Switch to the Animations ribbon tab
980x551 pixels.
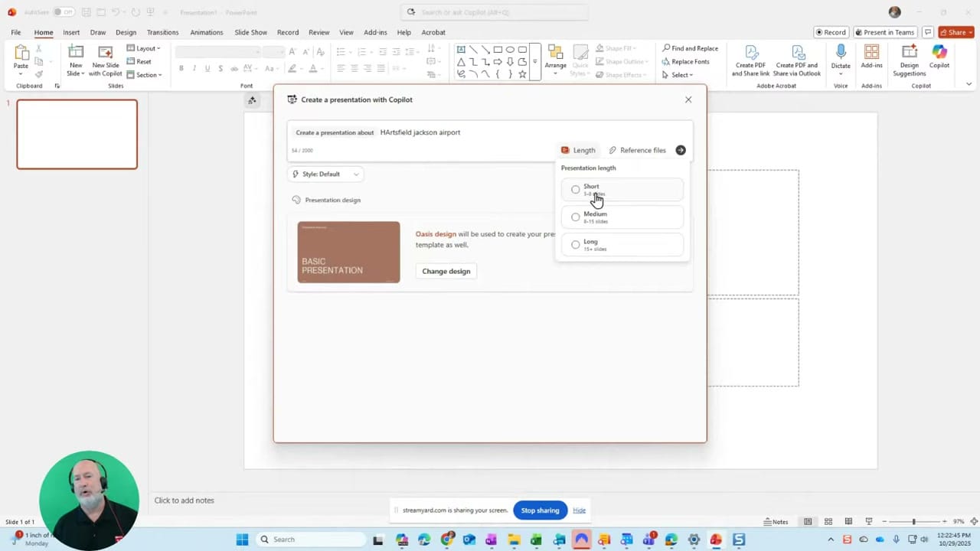point(206,32)
